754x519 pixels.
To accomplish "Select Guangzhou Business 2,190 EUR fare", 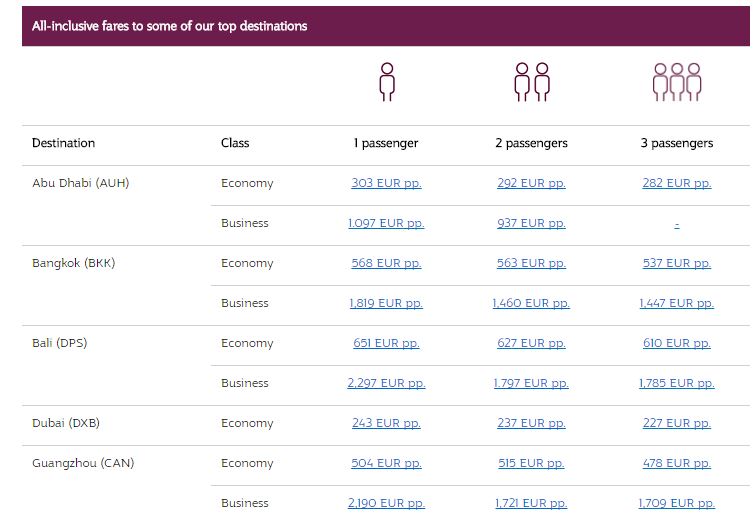I will click(x=386, y=503).
